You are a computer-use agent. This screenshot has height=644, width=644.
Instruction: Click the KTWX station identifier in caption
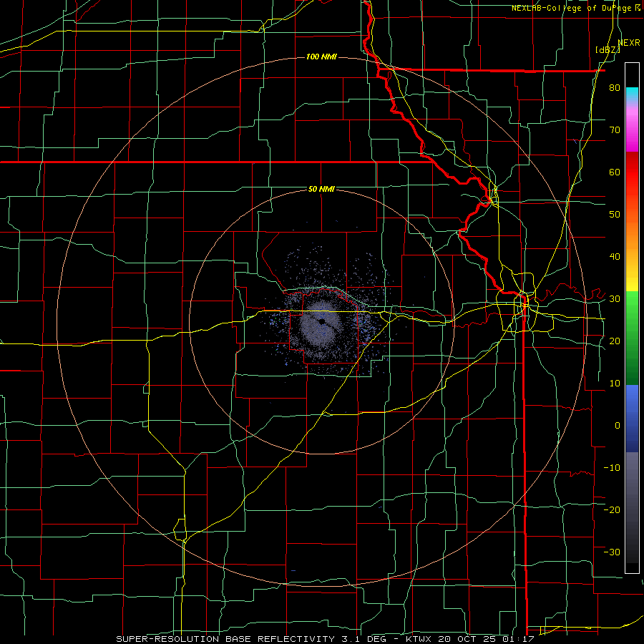[420, 639]
